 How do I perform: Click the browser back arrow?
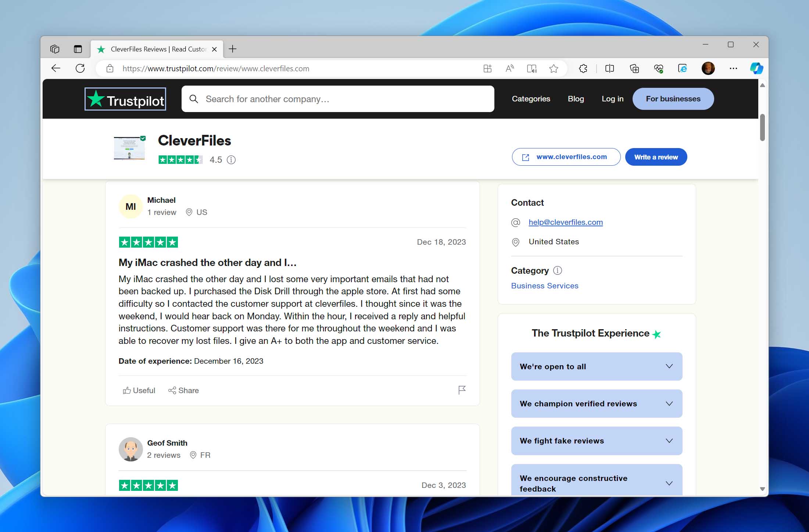56,68
